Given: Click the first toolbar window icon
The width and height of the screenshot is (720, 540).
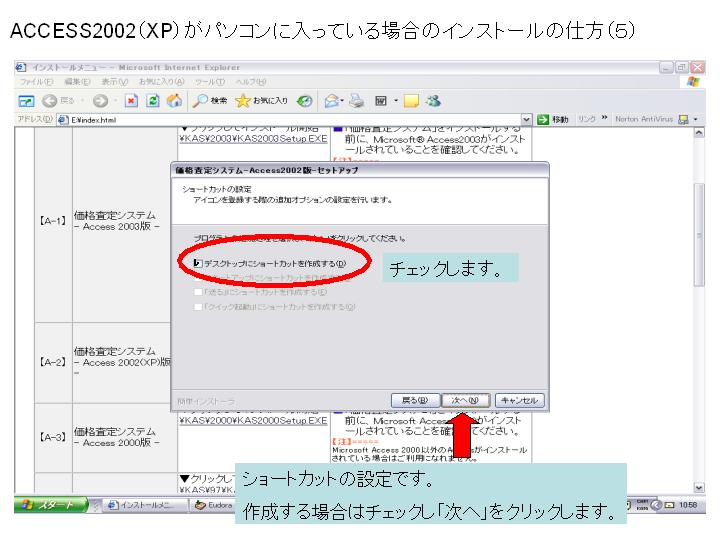Looking at the screenshot, I should (26, 101).
